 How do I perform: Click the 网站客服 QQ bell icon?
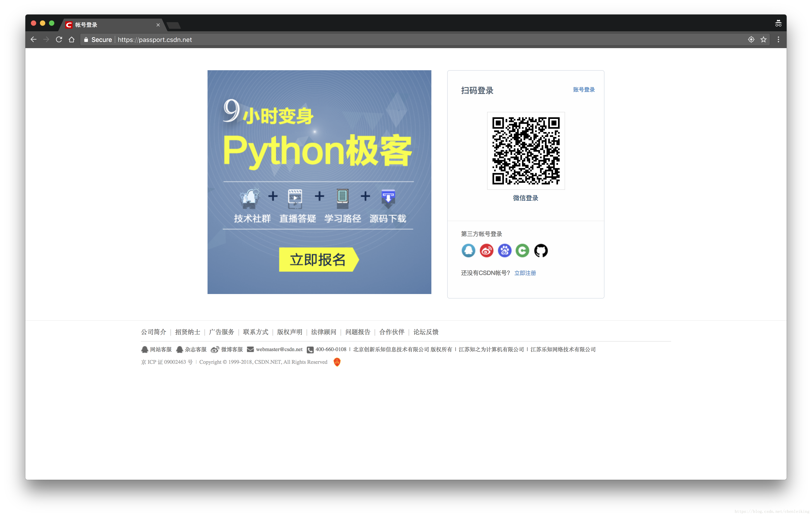145,350
